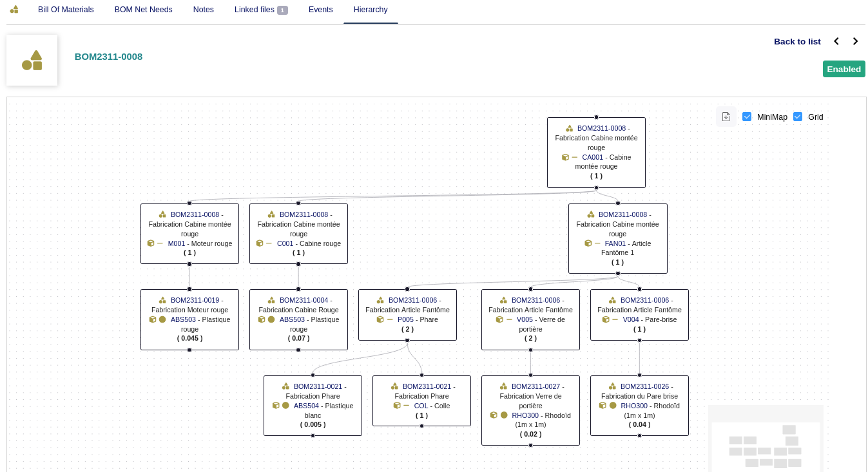Viewport: 868px width, 472px height.
Task: Click the previous record arrow
Action: tap(836, 41)
